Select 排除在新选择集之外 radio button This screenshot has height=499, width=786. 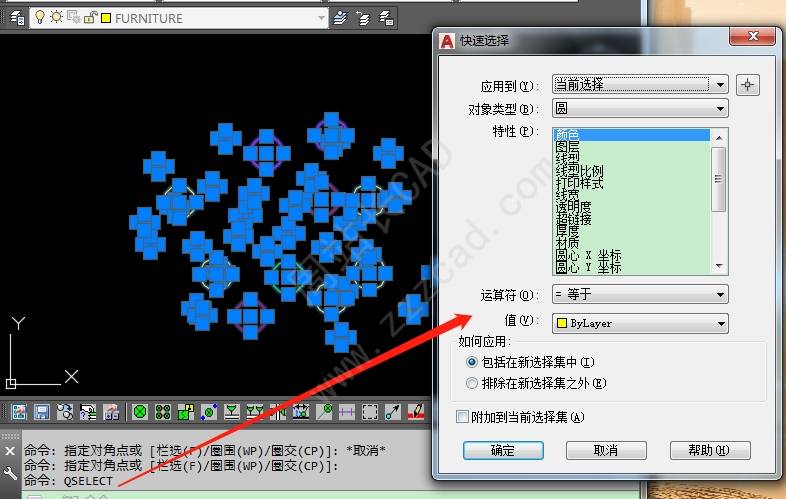tap(473, 383)
